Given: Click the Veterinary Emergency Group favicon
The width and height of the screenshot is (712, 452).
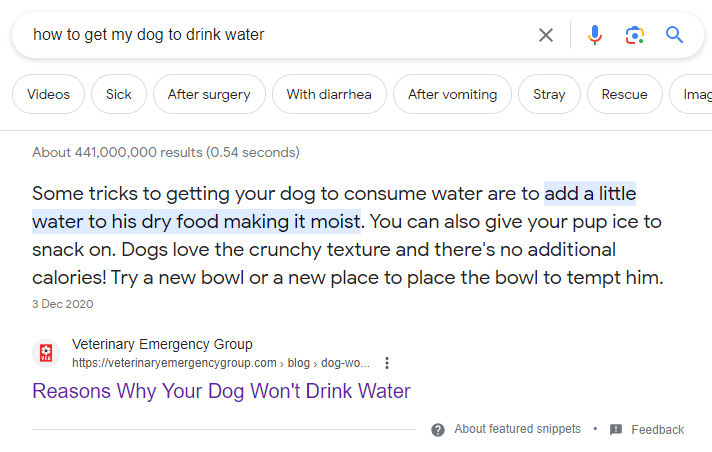Looking at the screenshot, I should (45, 353).
